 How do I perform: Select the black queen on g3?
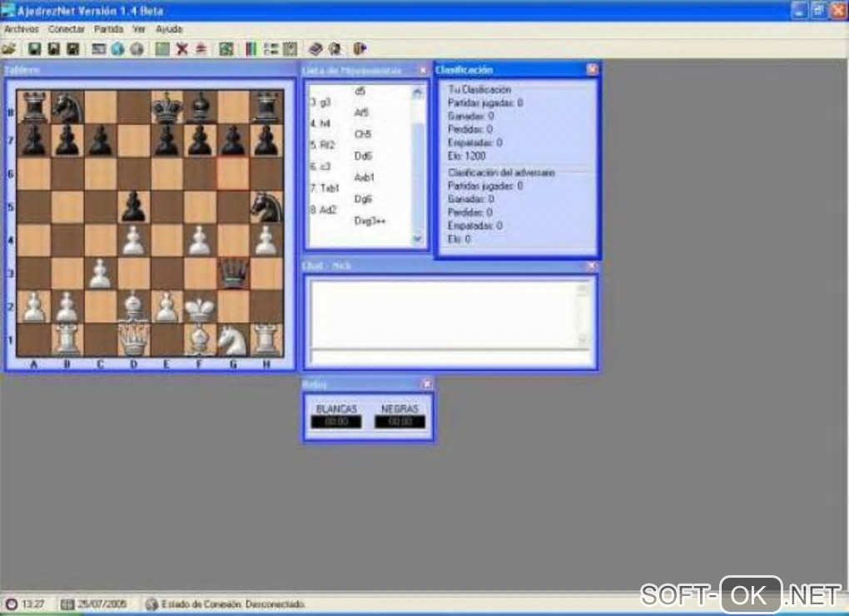pos(233,274)
